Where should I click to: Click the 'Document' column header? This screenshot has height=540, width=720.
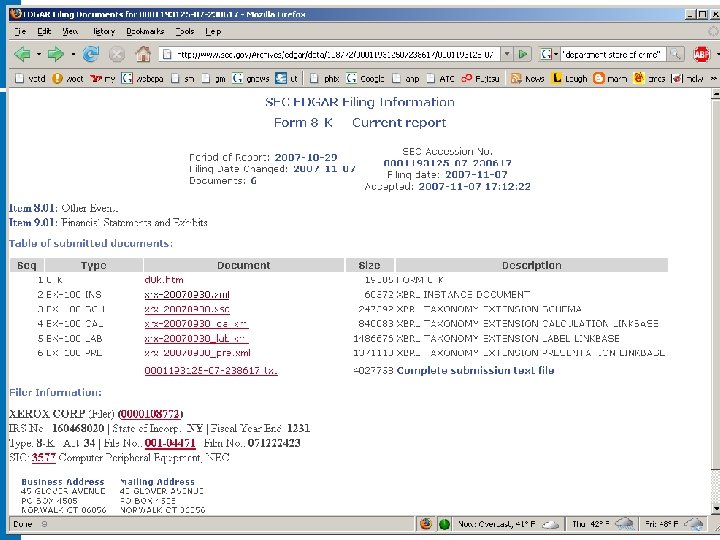click(x=243, y=265)
